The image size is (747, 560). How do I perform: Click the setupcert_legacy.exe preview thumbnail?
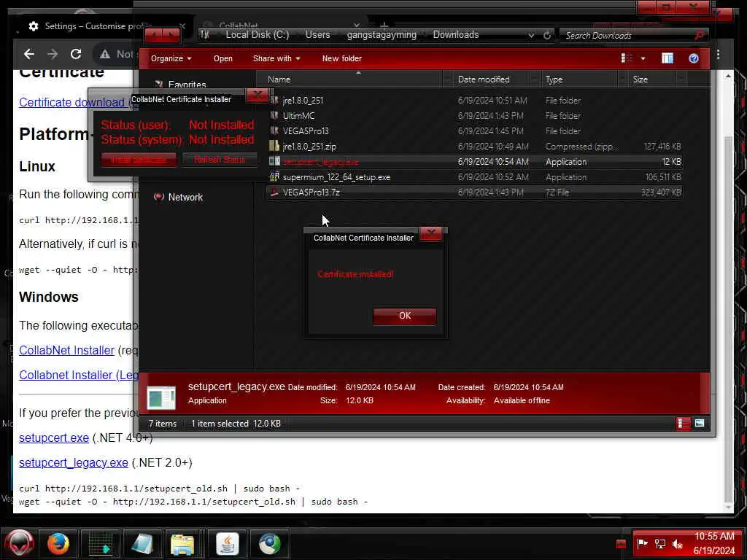pos(161,397)
